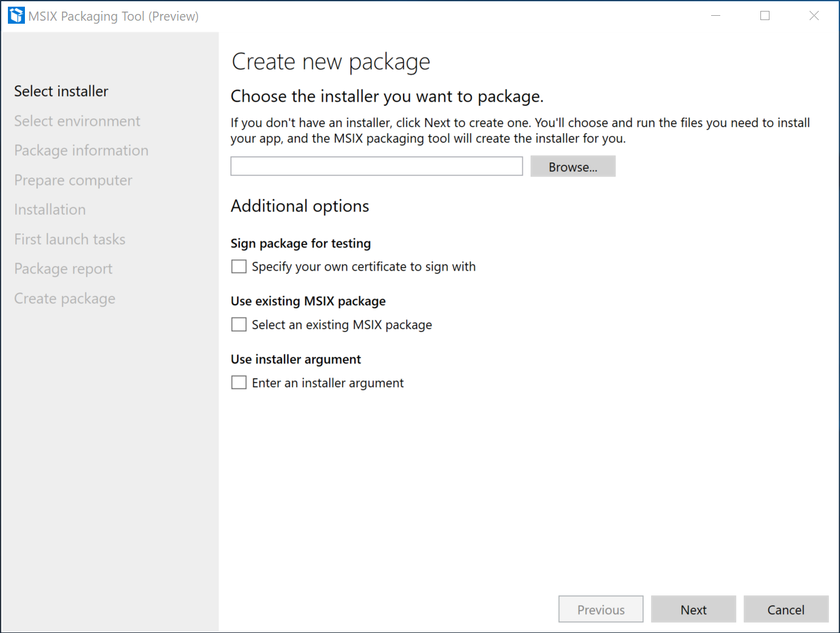Click the MSIX Packaging Tool app icon
This screenshot has height=633, width=840.
click(16, 16)
